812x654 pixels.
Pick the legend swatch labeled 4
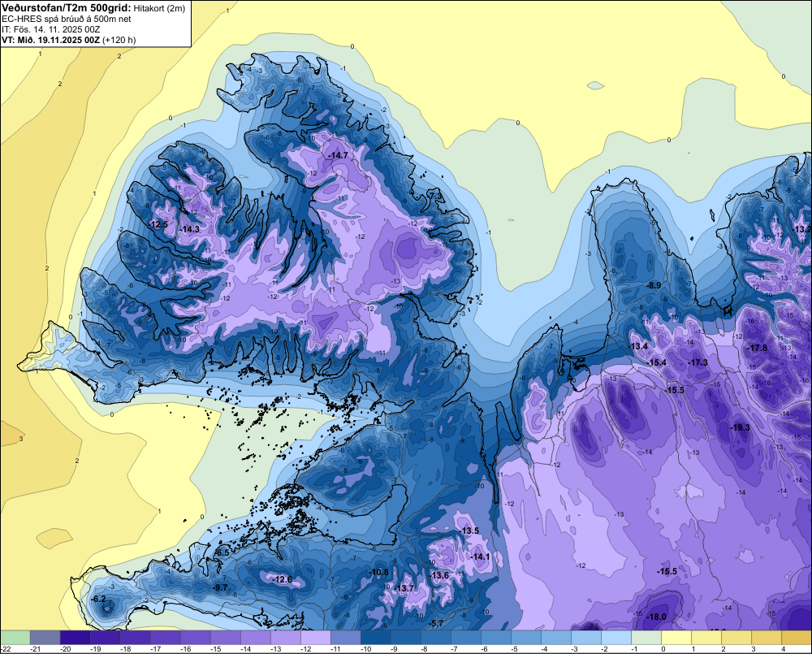coord(796,638)
